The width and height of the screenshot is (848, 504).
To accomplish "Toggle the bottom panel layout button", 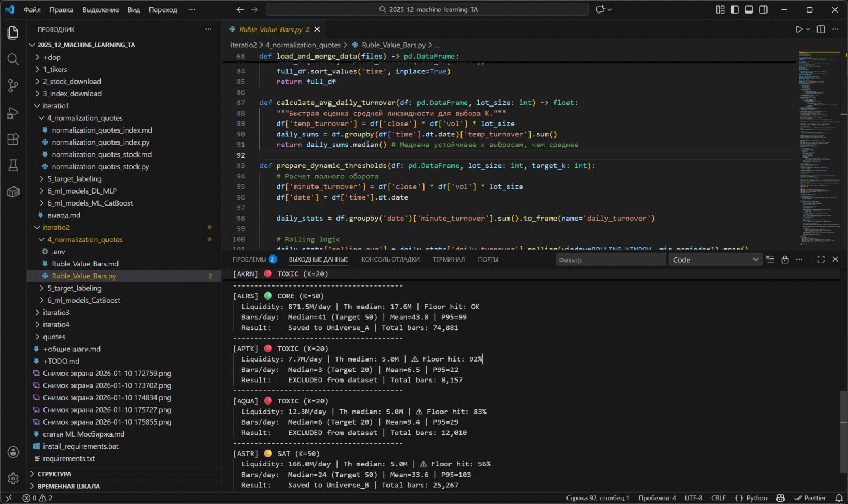I will tap(749, 10).
